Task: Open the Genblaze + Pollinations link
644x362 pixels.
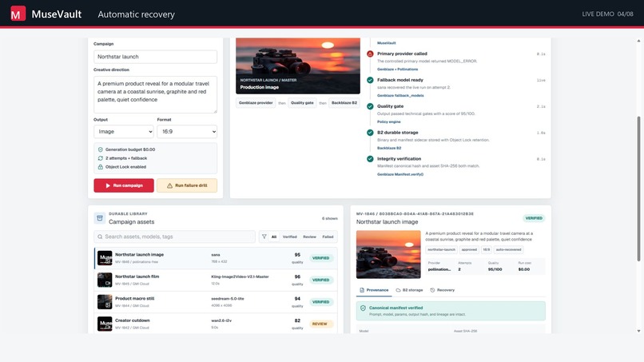Action: 398,69
